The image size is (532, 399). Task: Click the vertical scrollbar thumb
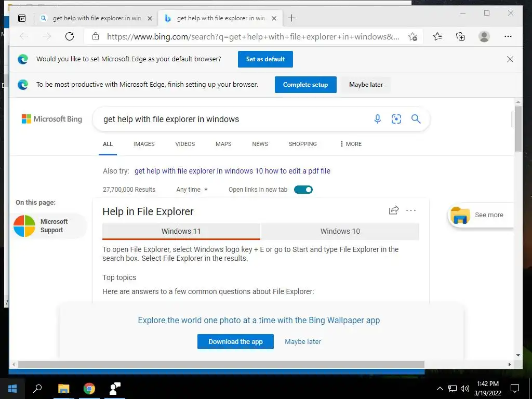(x=518, y=129)
